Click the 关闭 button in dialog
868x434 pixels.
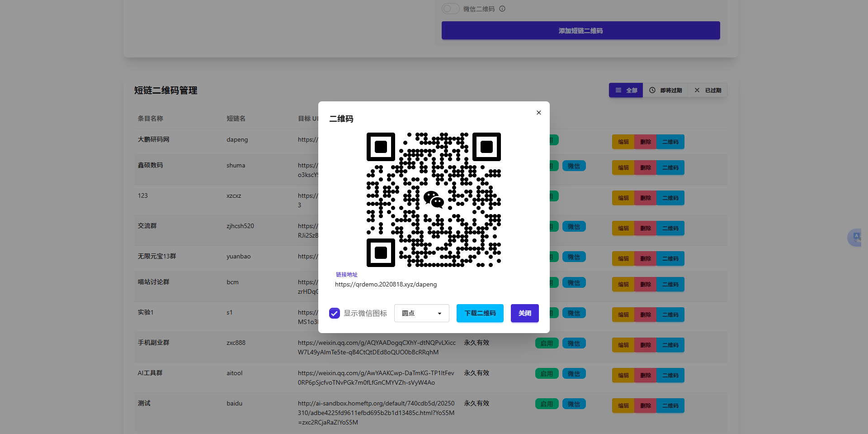525,313
